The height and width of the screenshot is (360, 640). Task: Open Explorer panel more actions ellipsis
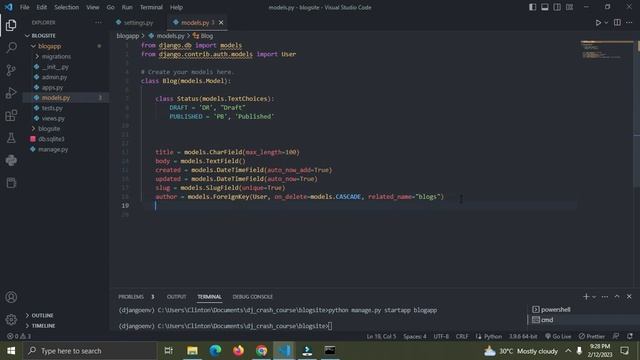(98, 22)
